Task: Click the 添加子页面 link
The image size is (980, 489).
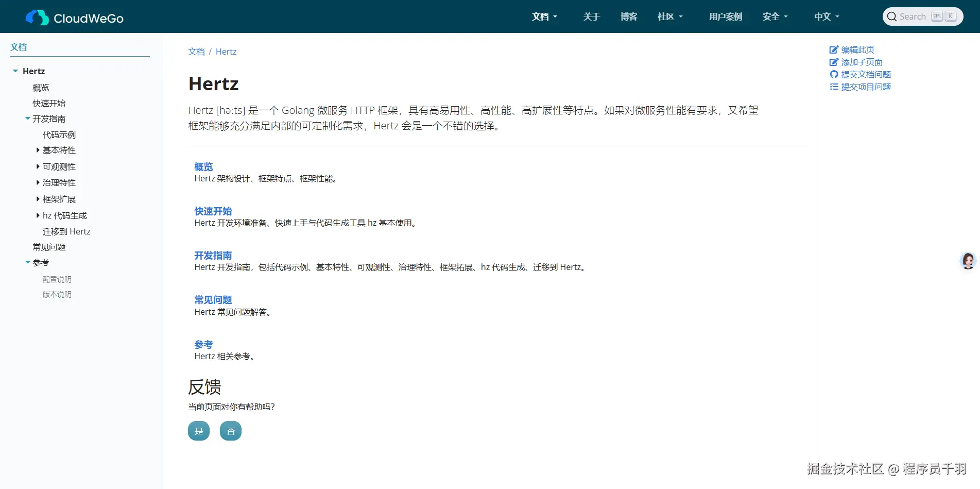Action: (x=862, y=62)
